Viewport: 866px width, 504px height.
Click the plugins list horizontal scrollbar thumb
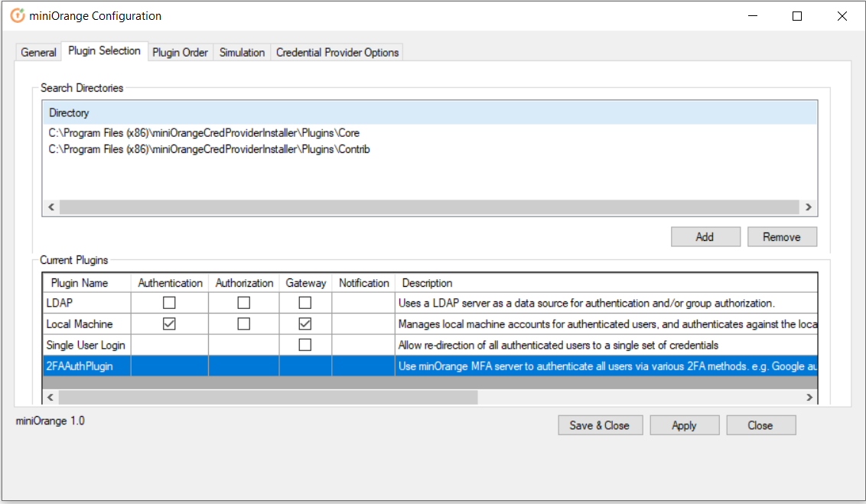click(268, 398)
